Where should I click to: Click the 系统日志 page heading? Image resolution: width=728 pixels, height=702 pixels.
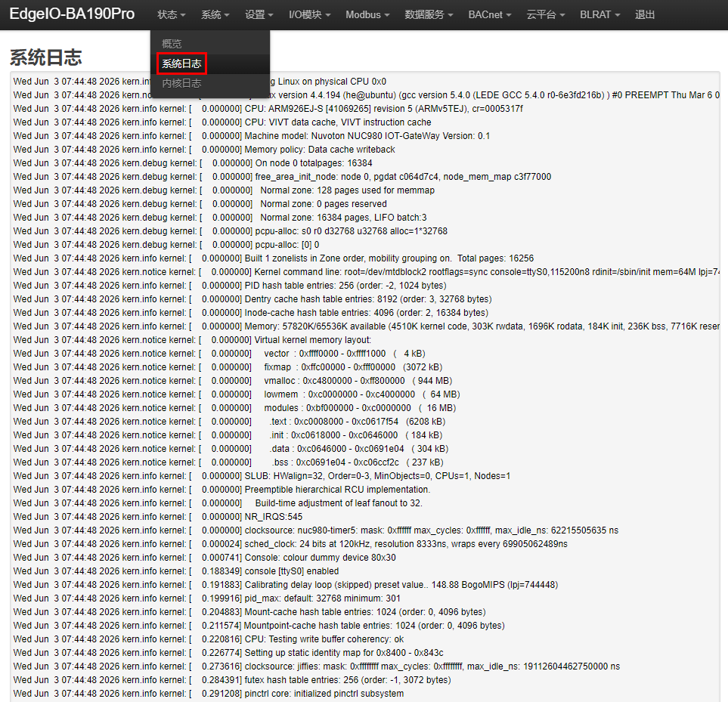(46, 57)
